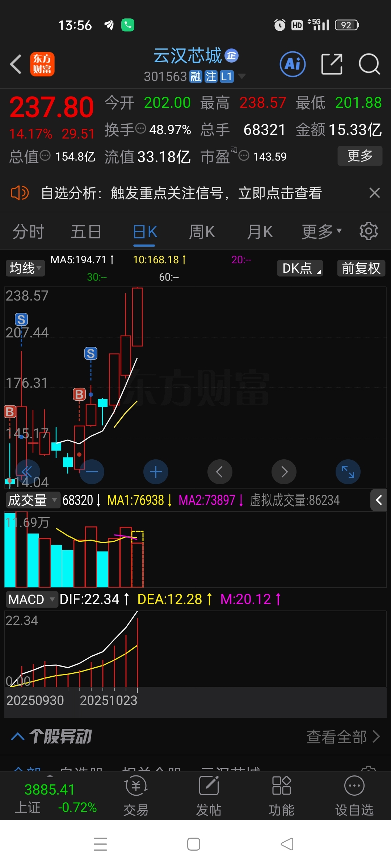Tap the MA5:194.71 value label
Screen dimensions: 391x868
click(83, 260)
